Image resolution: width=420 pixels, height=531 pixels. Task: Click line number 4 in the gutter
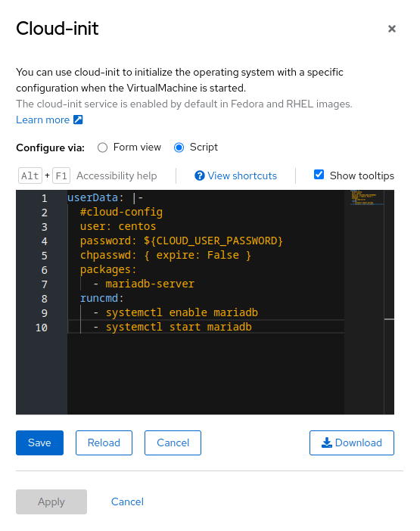click(x=45, y=241)
